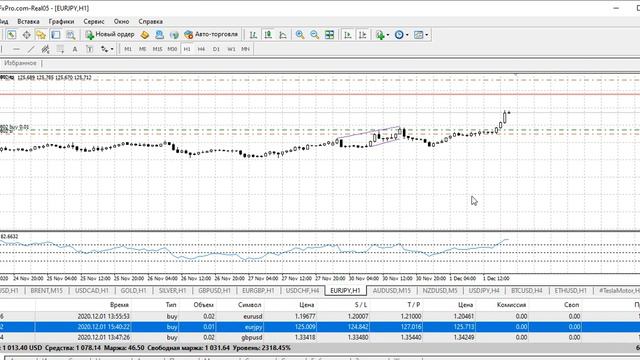Switch chart to bar chart mode

pos(253,35)
